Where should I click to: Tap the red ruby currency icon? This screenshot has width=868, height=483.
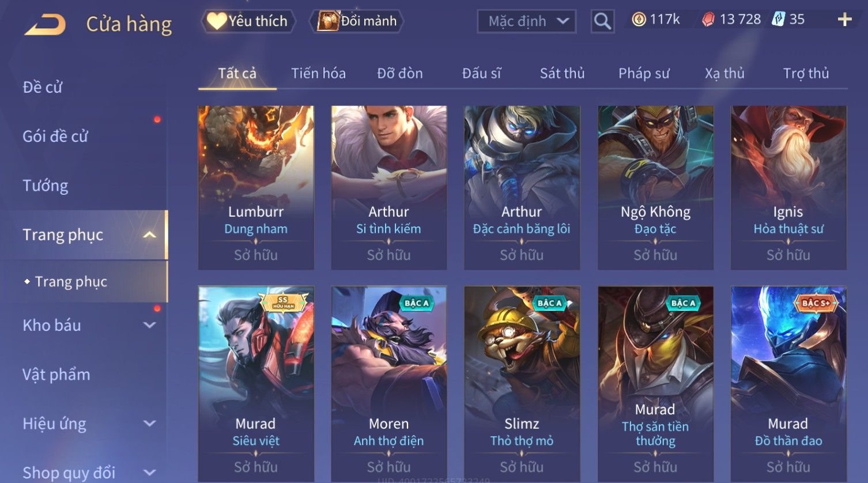(708, 20)
